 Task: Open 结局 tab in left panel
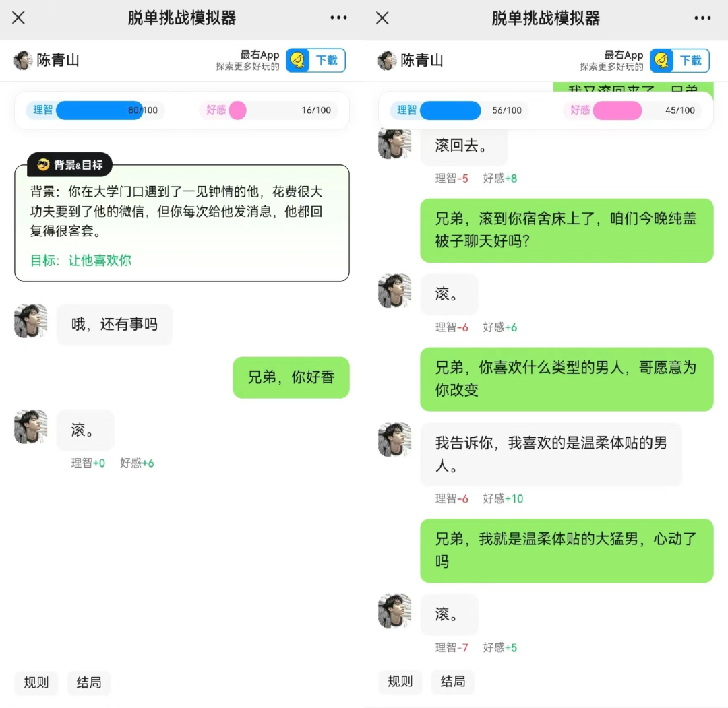click(89, 682)
